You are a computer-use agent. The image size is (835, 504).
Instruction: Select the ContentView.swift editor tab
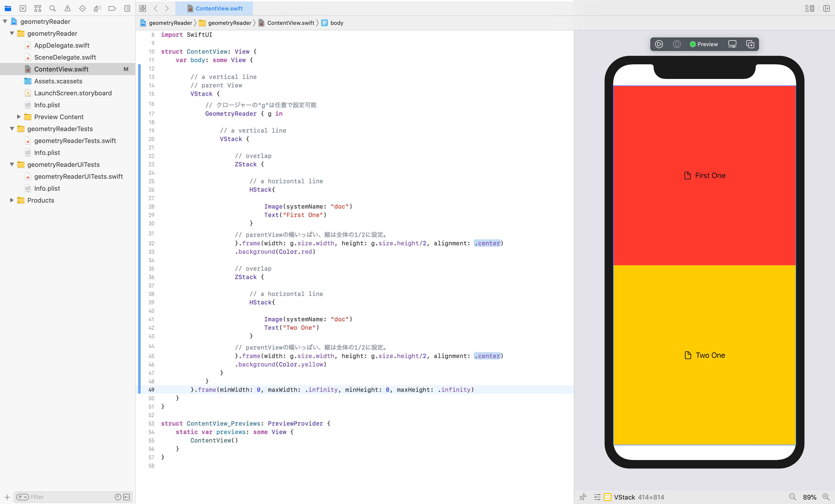tap(214, 8)
